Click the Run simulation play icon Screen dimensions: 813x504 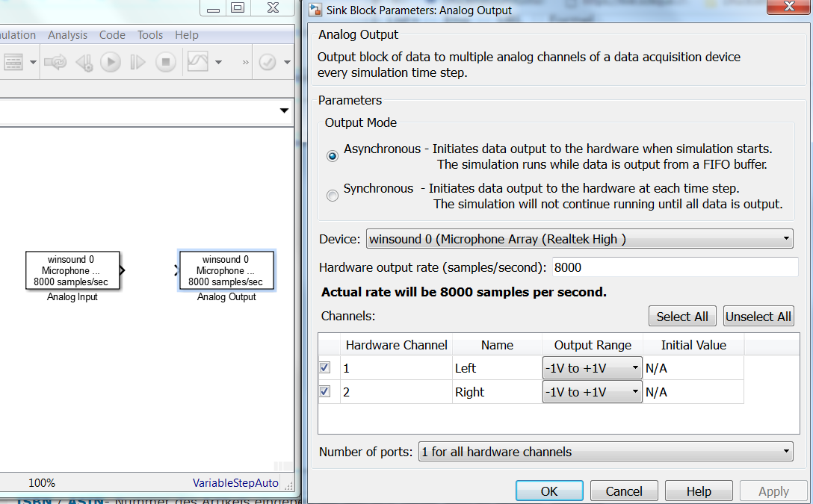pos(111,63)
